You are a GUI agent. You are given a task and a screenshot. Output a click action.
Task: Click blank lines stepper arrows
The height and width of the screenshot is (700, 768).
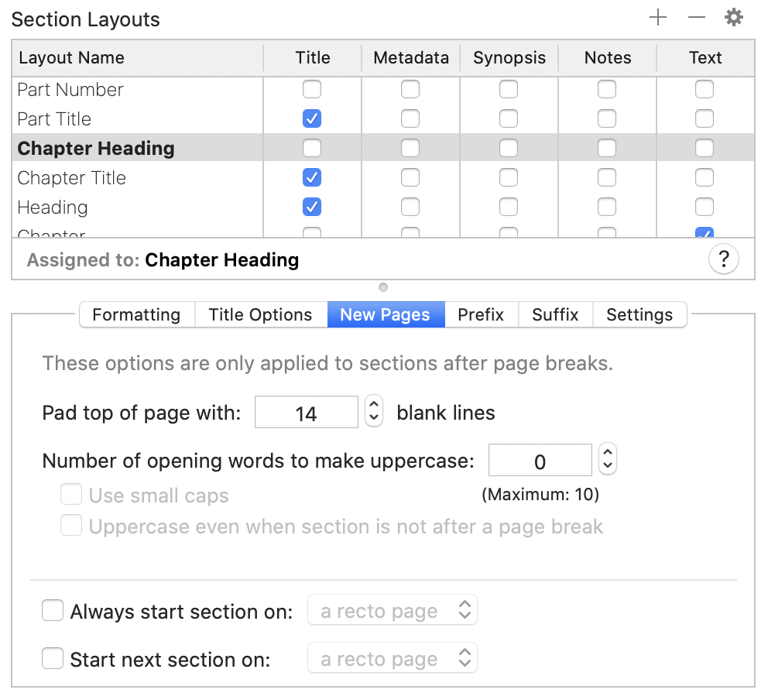[x=374, y=411]
